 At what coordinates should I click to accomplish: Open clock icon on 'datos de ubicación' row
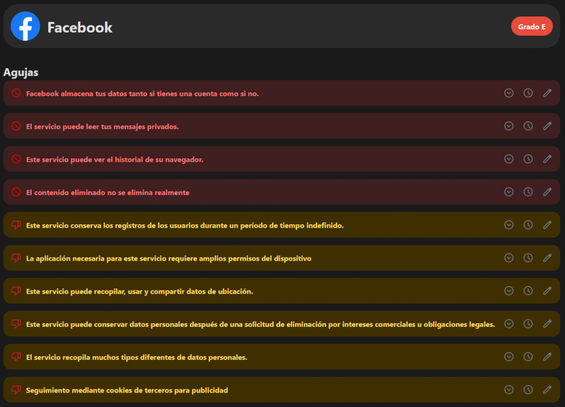[528, 291]
